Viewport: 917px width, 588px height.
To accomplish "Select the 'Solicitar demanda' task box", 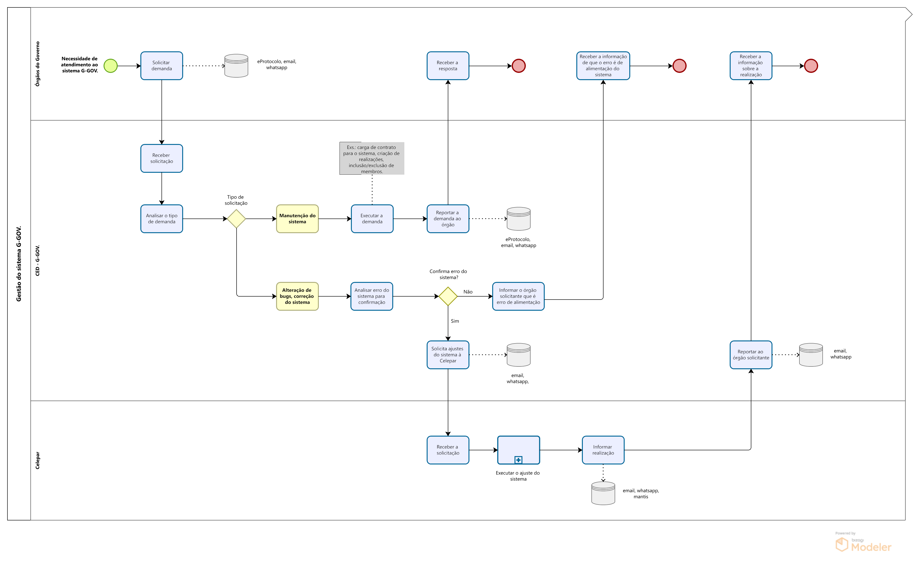I will [x=162, y=66].
